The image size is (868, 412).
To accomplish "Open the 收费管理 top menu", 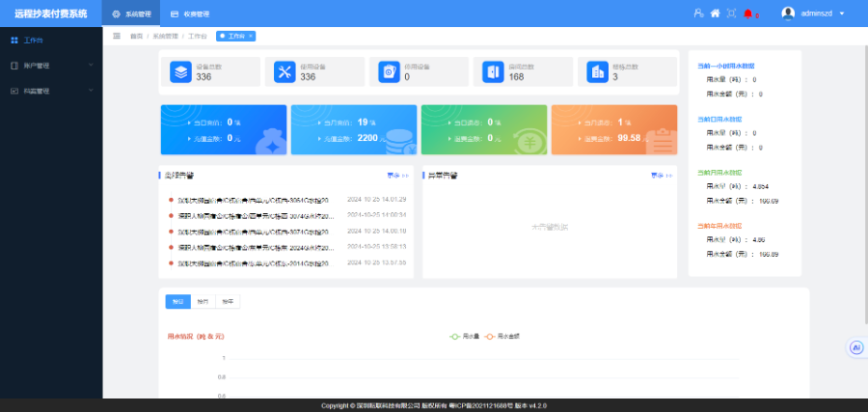I will pyautogui.click(x=190, y=14).
